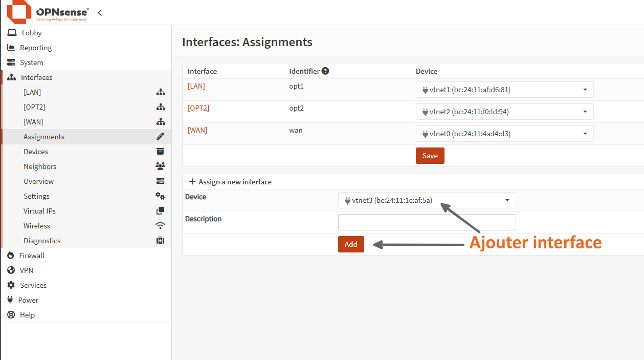
Task: Expand the System menu in sidebar
Action: tap(31, 62)
